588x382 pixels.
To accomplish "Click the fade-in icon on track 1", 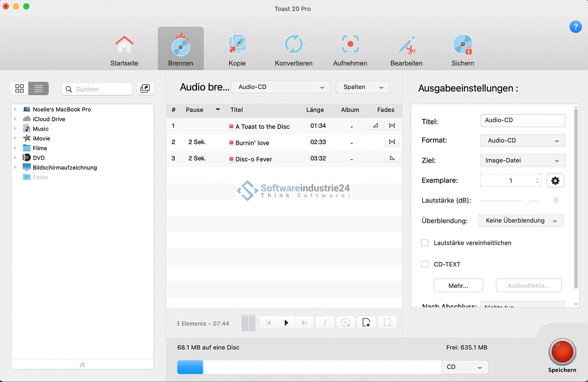I will click(375, 125).
